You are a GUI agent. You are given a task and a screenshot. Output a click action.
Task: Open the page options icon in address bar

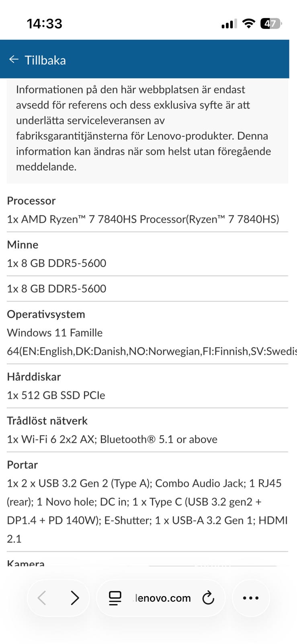point(115,598)
